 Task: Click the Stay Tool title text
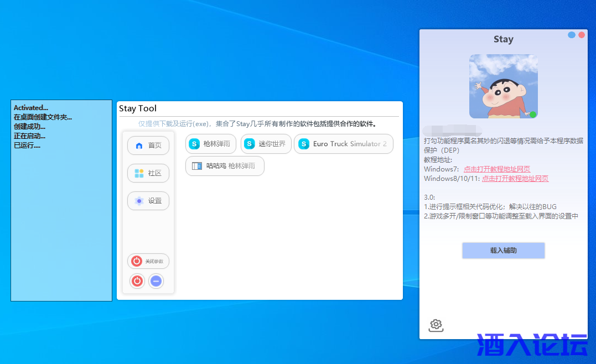tap(138, 108)
